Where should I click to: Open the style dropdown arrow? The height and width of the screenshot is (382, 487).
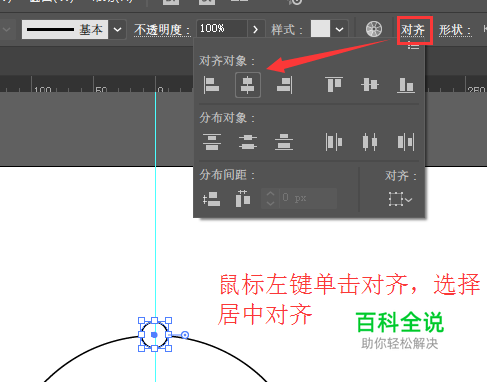tap(339, 29)
